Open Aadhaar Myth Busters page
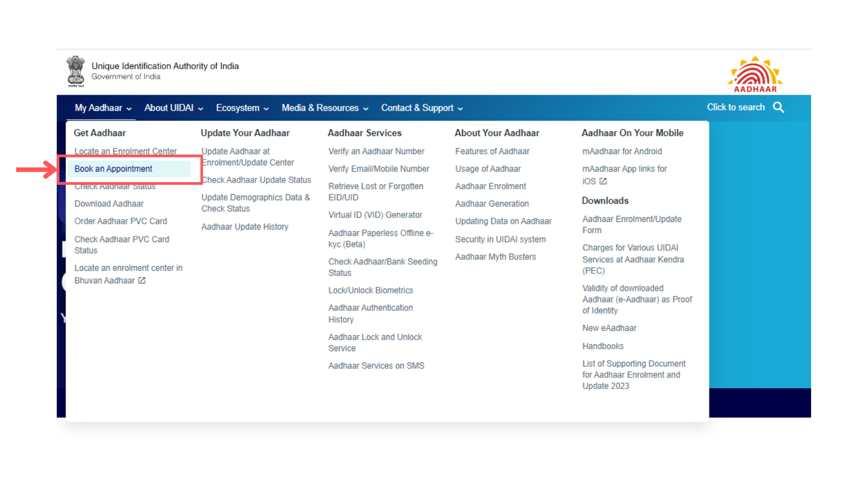The height and width of the screenshot is (488, 868). tap(495, 257)
